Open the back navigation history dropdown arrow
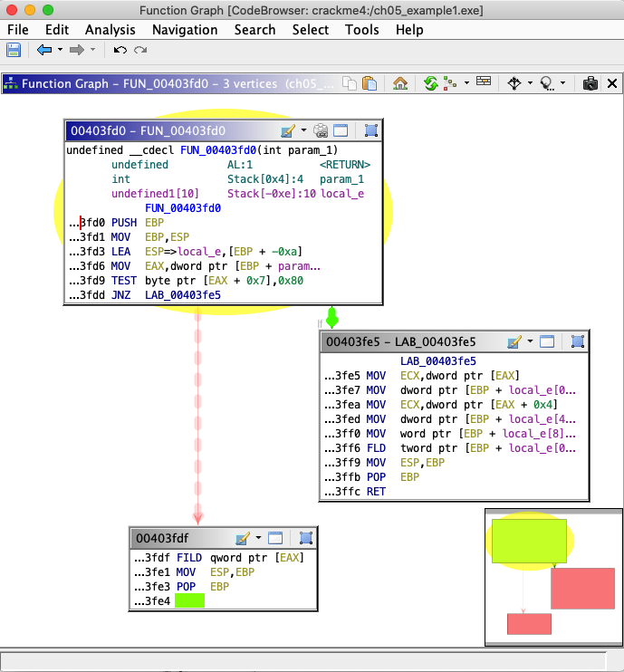The height and width of the screenshot is (672, 624). click(61, 50)
